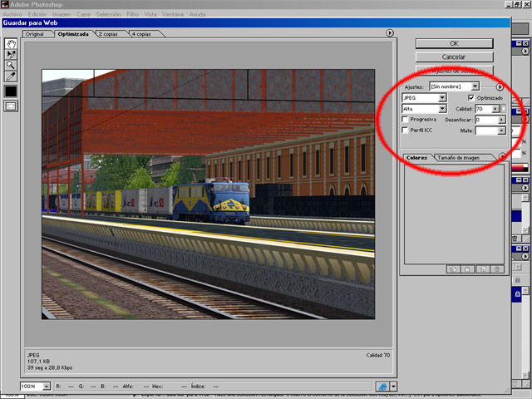Open the JPEG file format dropdown
This screenshot has width=532, height=399.
[423, 98]
